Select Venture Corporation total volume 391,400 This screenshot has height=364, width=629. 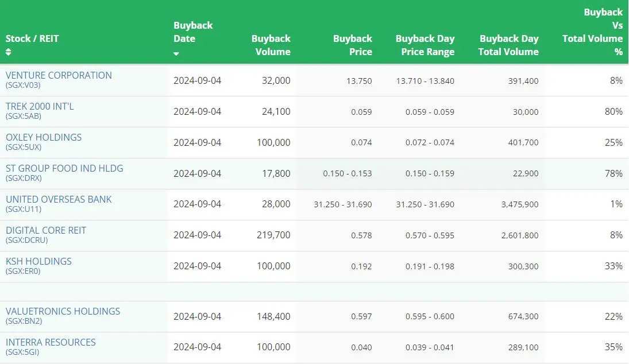(523, 81)
